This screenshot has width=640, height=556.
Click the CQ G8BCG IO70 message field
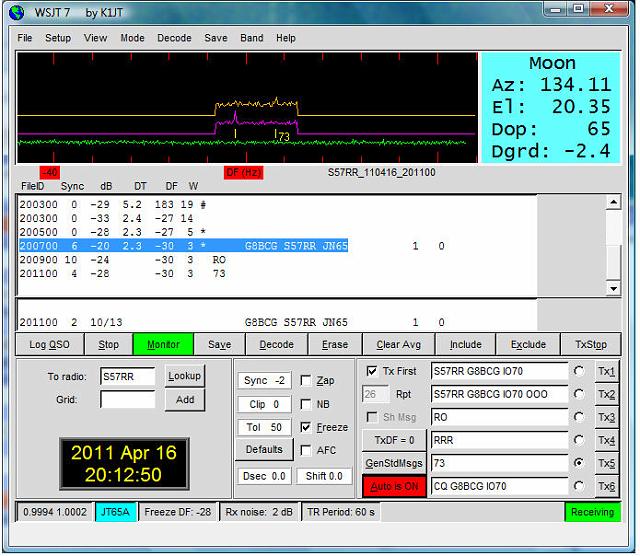[499, 486]
